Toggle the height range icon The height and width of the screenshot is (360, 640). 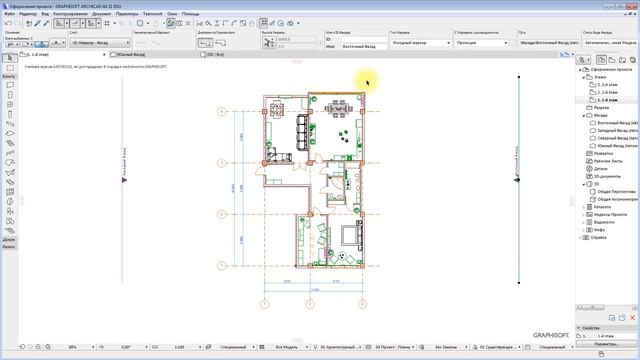[269, 42]
